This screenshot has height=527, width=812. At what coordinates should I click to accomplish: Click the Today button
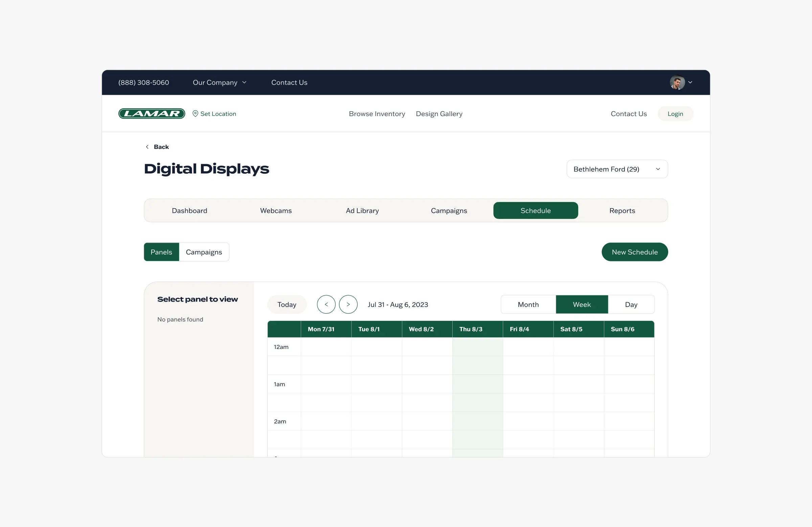(287, 305)
